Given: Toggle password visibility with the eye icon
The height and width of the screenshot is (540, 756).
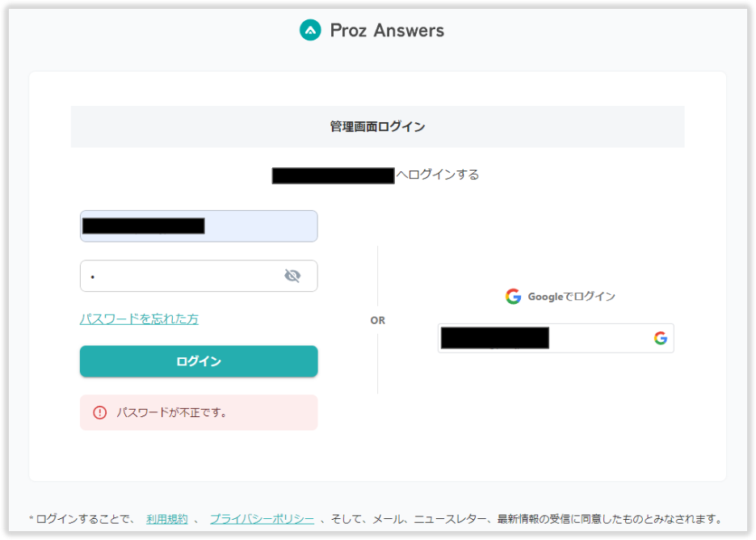Looking at the screenshot, I should 292,276.
